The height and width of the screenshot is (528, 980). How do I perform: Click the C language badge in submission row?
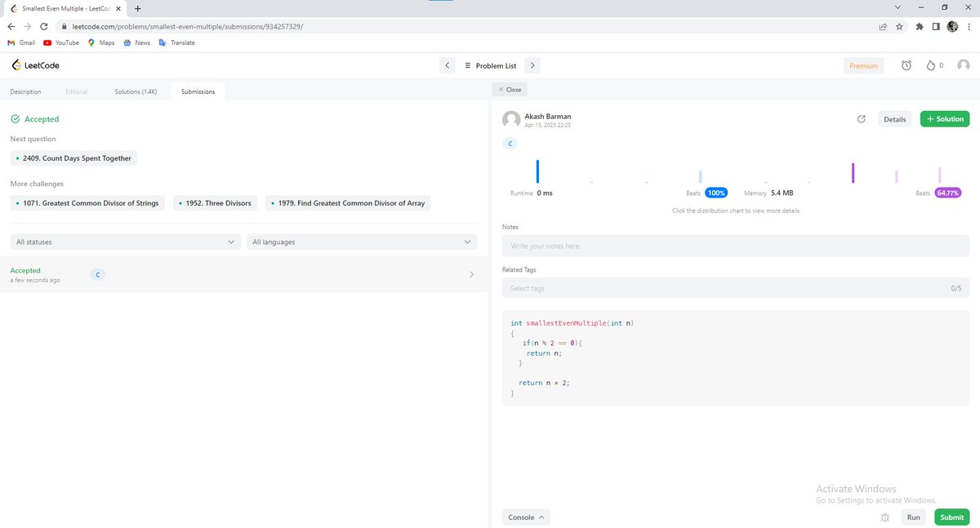[x=97, y=275]
